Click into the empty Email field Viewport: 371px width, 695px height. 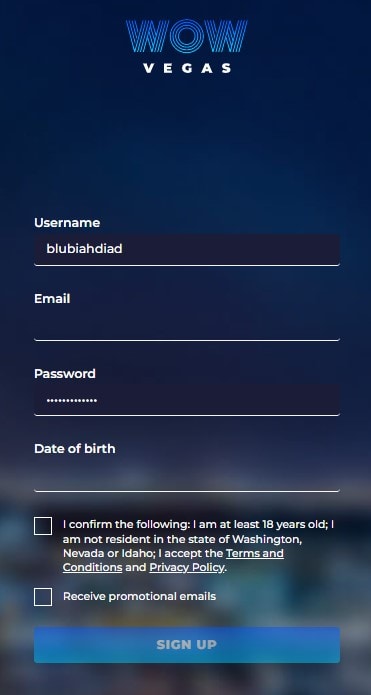tap(187, 325)
